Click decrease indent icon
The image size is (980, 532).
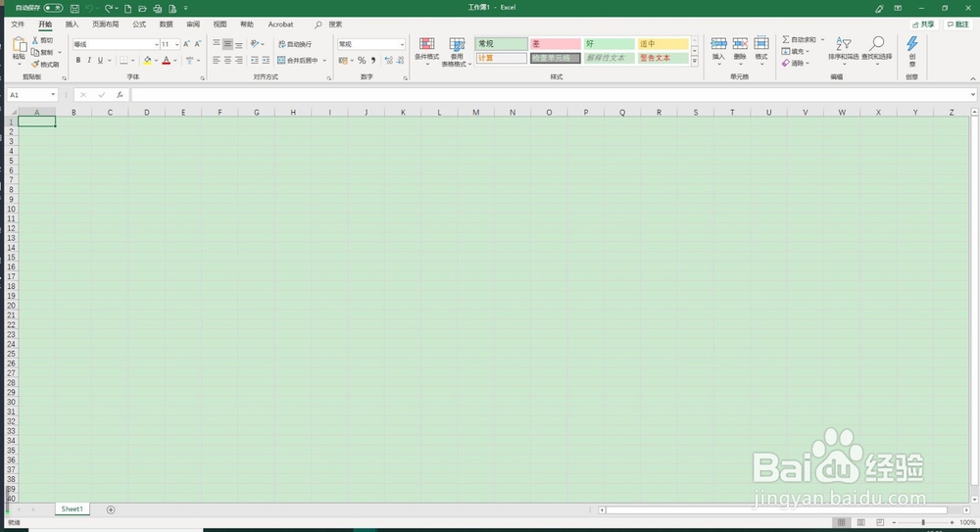pyautogui.click(x=255, y=61)
